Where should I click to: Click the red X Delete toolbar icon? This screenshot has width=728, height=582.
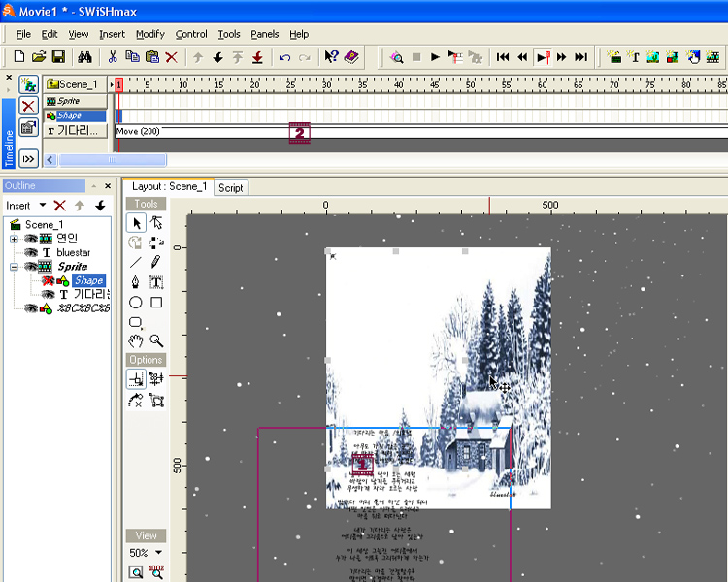[x=171, y=57]
